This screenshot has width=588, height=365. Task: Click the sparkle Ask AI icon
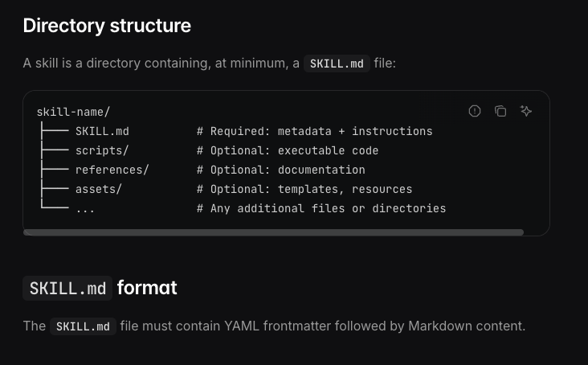[x=526, y=111]
